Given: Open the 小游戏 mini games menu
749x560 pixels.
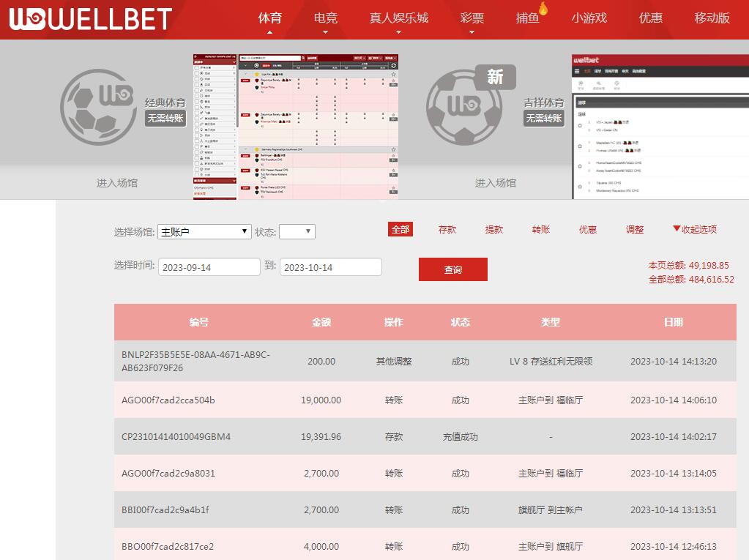Looking at the screenshot, I should point(589,18).
